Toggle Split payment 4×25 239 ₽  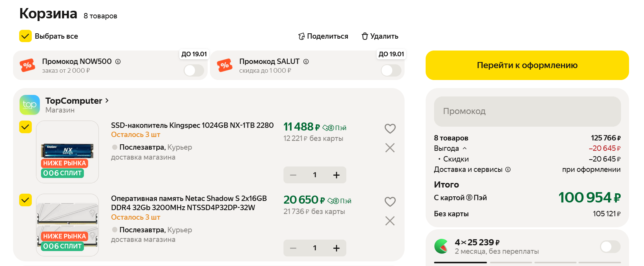(610, 247)
